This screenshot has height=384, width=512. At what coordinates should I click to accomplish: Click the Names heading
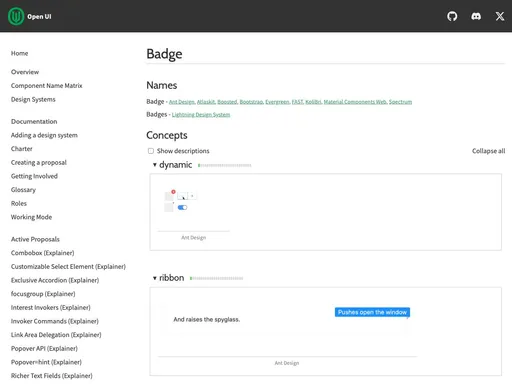(x=162, y=85)
